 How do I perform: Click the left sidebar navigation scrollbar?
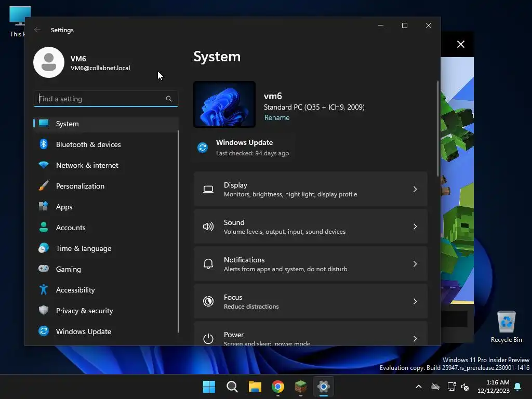tap(178, 231)
